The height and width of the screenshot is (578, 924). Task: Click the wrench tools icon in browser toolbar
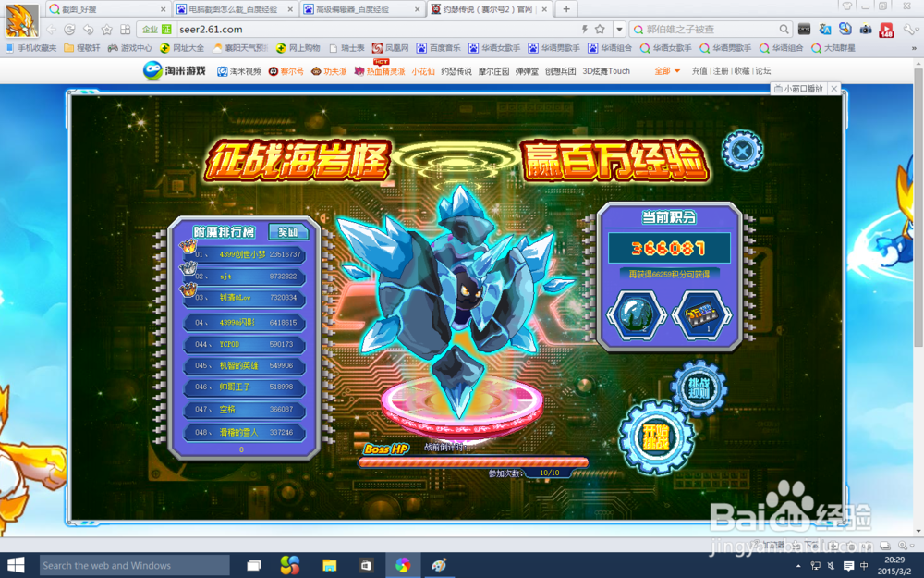point(911,29)
